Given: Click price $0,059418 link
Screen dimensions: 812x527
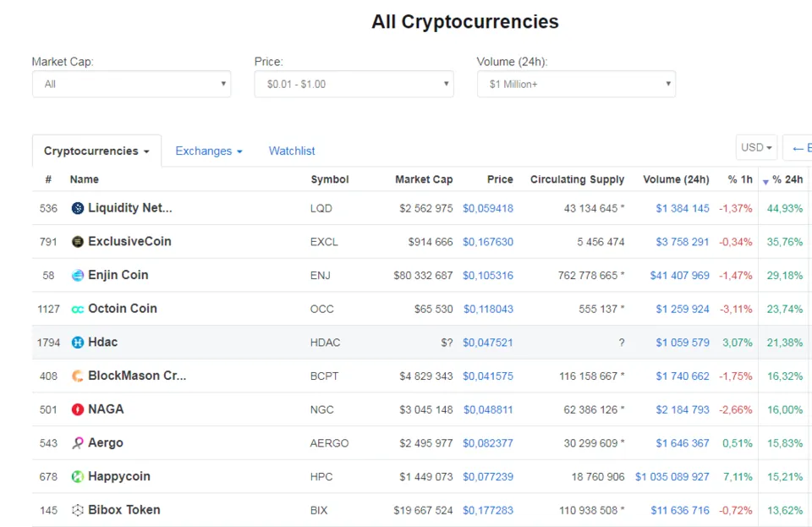Looking at the screenshot, I should 488,209.
